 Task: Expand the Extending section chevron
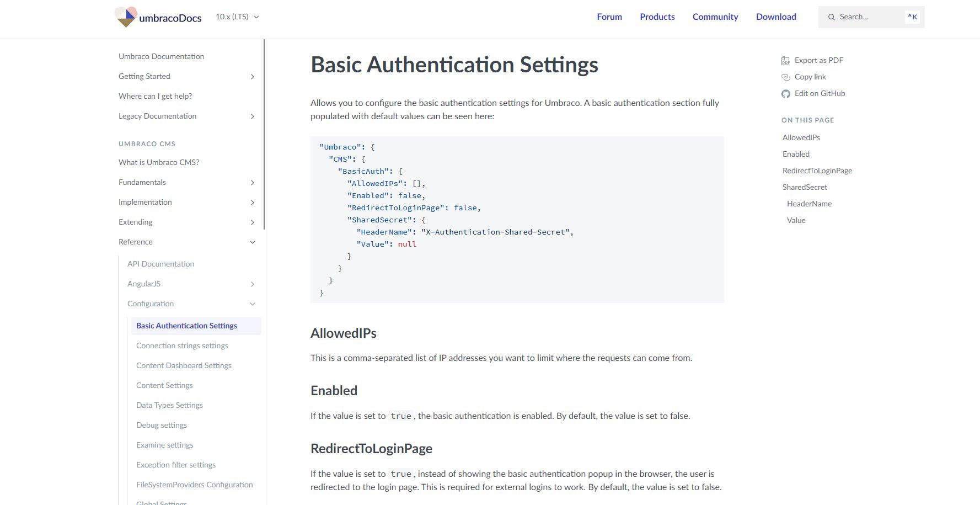[253, 222]
